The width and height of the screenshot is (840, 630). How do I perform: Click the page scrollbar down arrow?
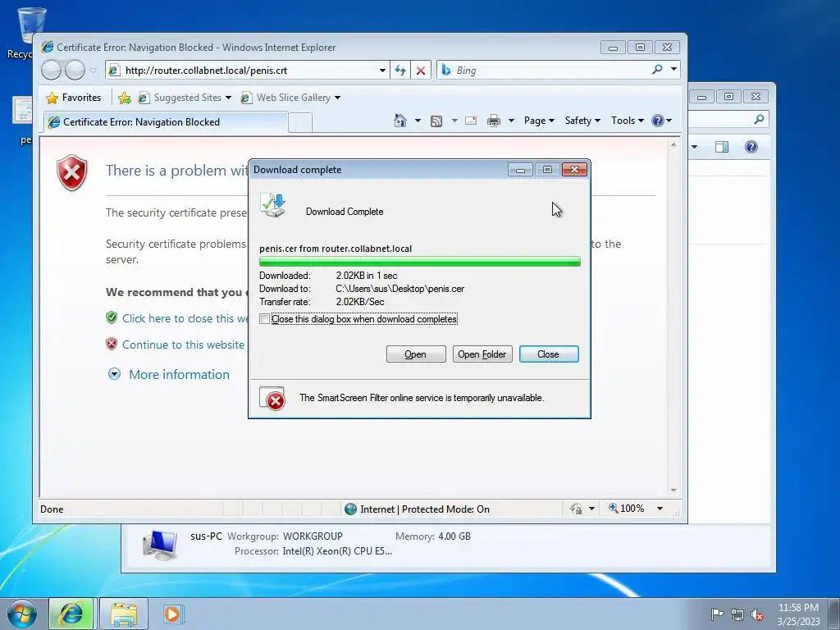point(673,491)
